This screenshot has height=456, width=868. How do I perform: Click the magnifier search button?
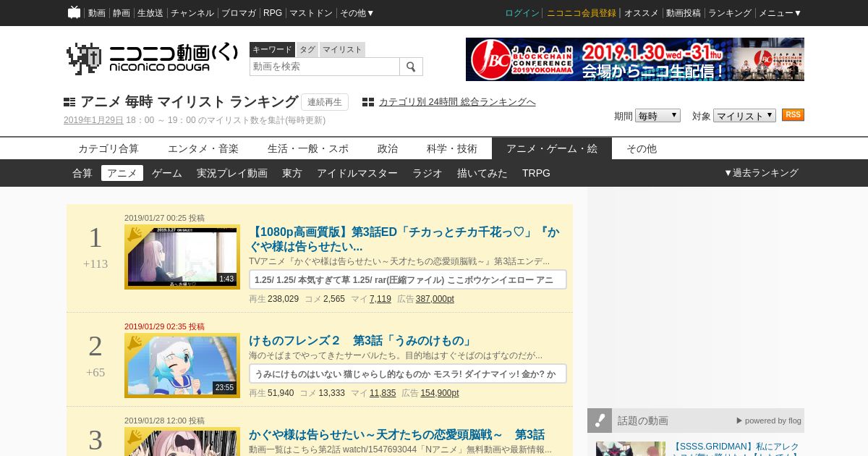coord(411,67)
